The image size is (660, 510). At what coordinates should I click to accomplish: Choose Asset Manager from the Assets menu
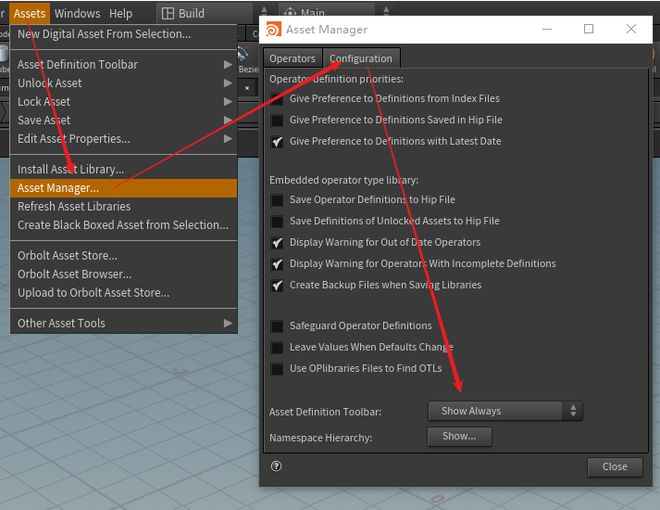click(x=58, y=188)
